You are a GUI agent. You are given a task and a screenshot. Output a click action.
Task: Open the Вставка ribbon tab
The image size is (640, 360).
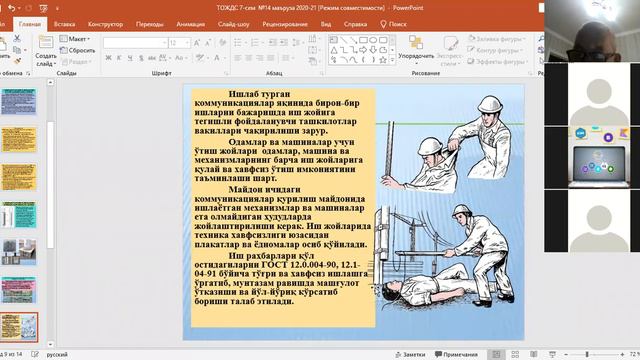click(64, 24)
